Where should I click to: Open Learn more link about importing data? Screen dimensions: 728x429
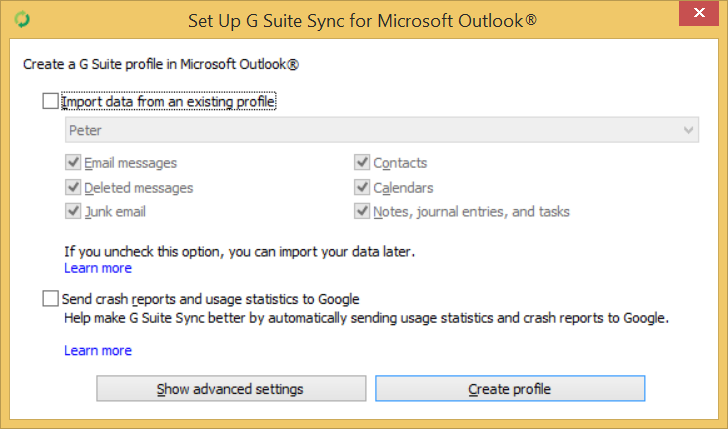point(98,268)
